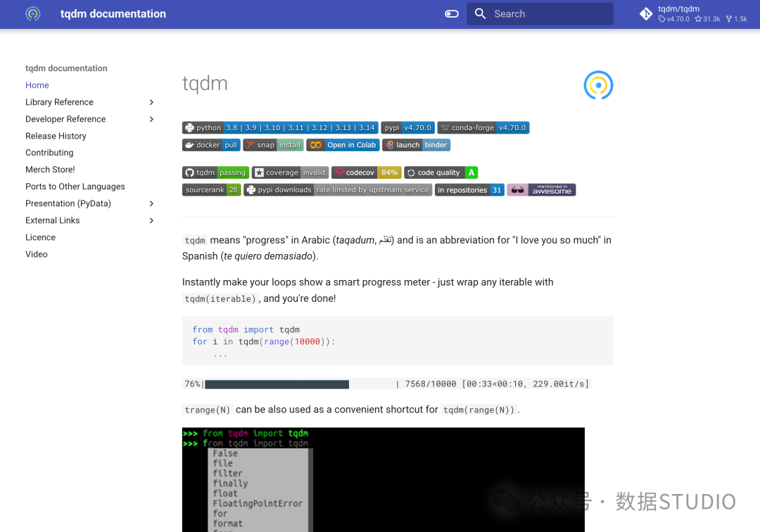Click the coverage invalid badge
Viewport: 760px width, 532px height.
pyautogui.click(x=291, y=172)
